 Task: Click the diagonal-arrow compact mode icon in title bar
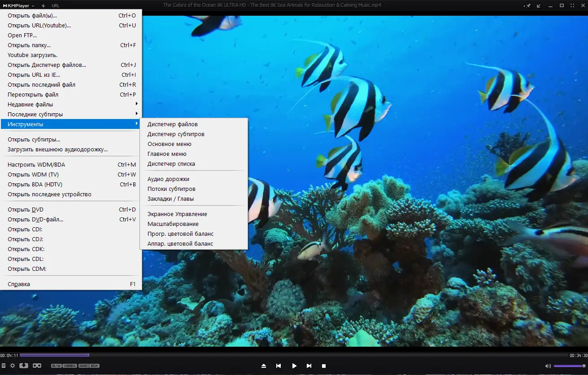(539, 5)
